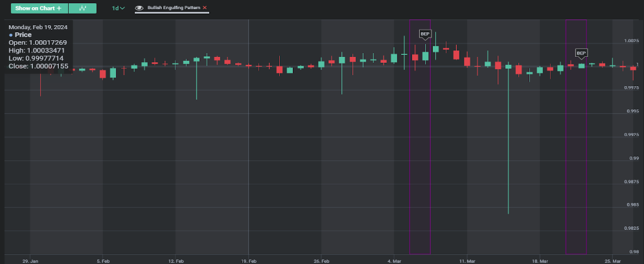Click the first BEP marker near 4 Mar

coord(425,34)
